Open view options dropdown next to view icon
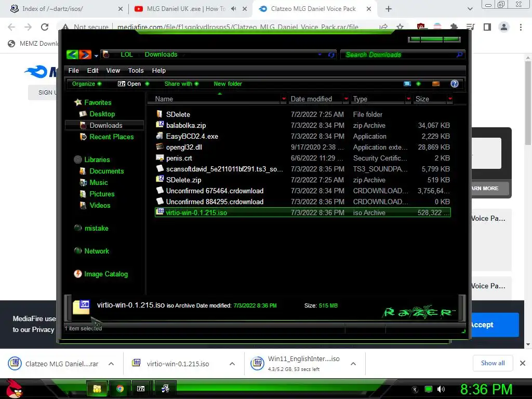This screenshot has height=399, width=532. click(x=418, y=84)
